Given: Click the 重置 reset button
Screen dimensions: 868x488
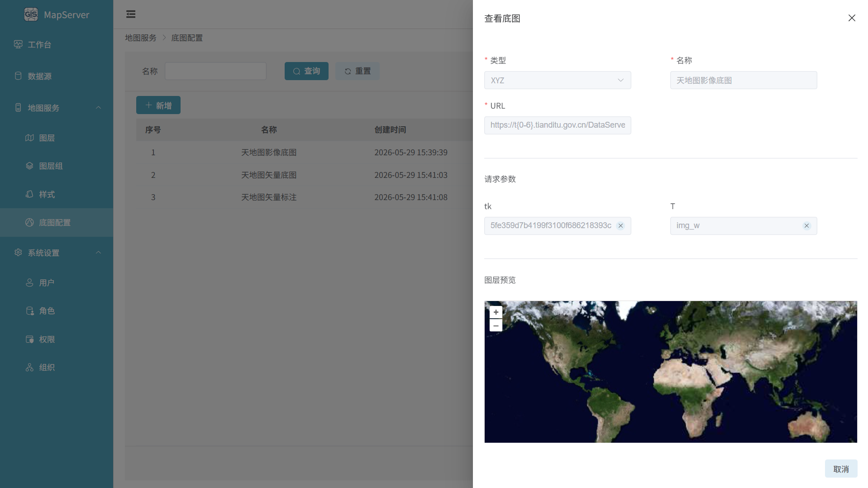Looking at the screenshot, I should click(358, 71).
